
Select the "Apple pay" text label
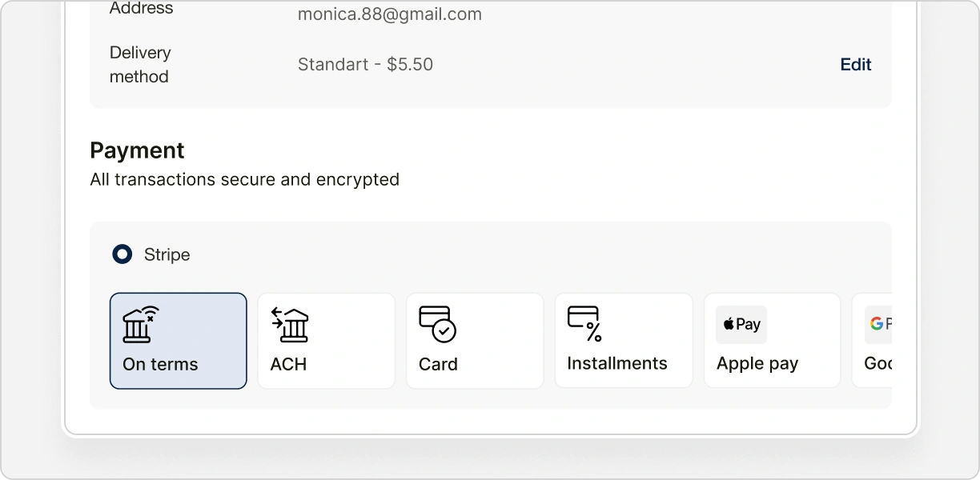coord(757,364)
